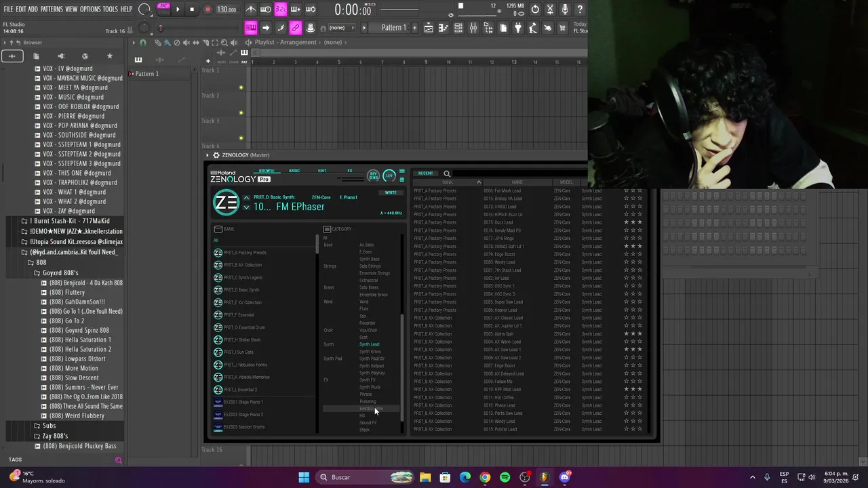The width and height of the screenshot is (868, 488).
Task: Sort the preset list by NAME column
Action: tap(517, 182)
